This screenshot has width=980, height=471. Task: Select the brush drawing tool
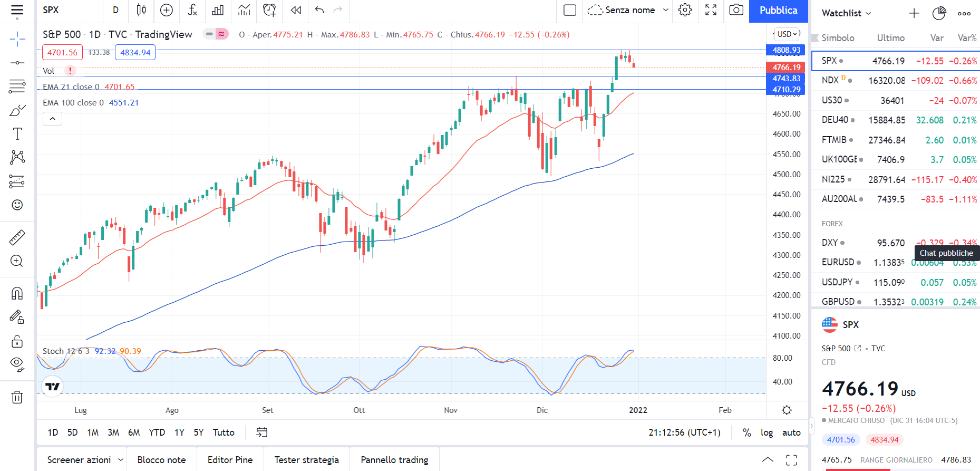coord(17,110)
